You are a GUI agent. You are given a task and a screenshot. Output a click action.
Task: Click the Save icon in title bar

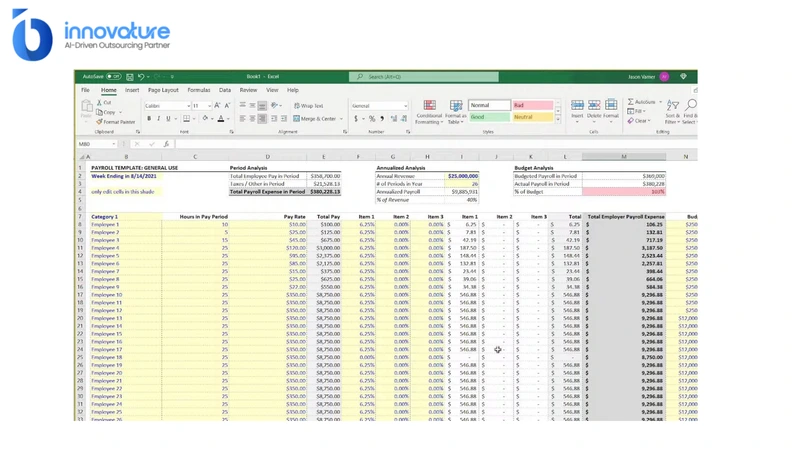[130, 77]
